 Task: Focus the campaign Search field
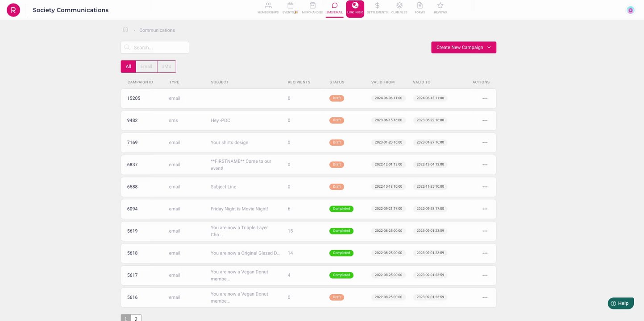click(x=155, y=47)
